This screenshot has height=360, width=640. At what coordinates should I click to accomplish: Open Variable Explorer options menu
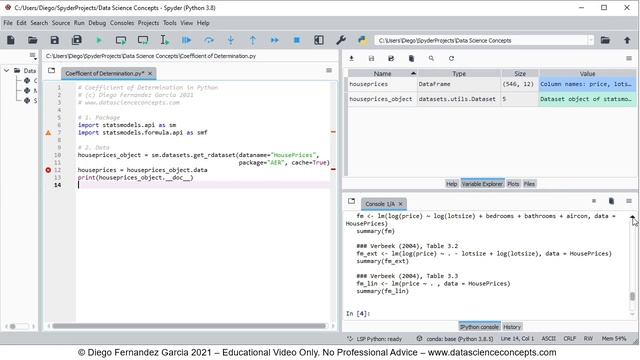tap(629, 59)
